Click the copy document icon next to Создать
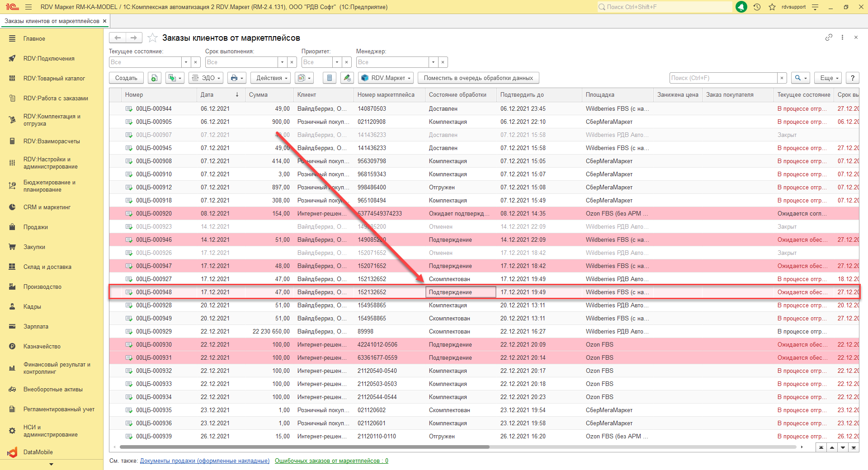This screenshot has width=868, height=470. [155, 78]
